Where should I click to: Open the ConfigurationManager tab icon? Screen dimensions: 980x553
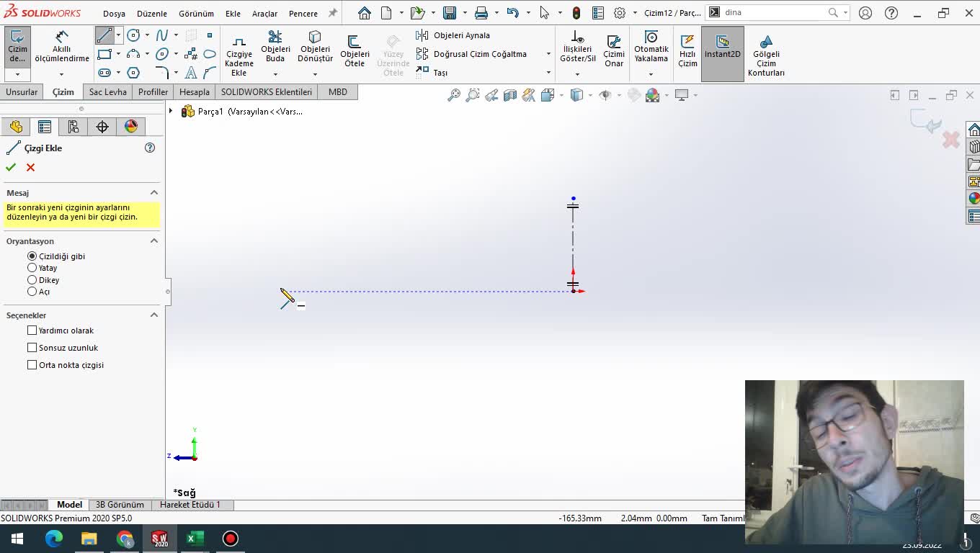coord(73,127)
